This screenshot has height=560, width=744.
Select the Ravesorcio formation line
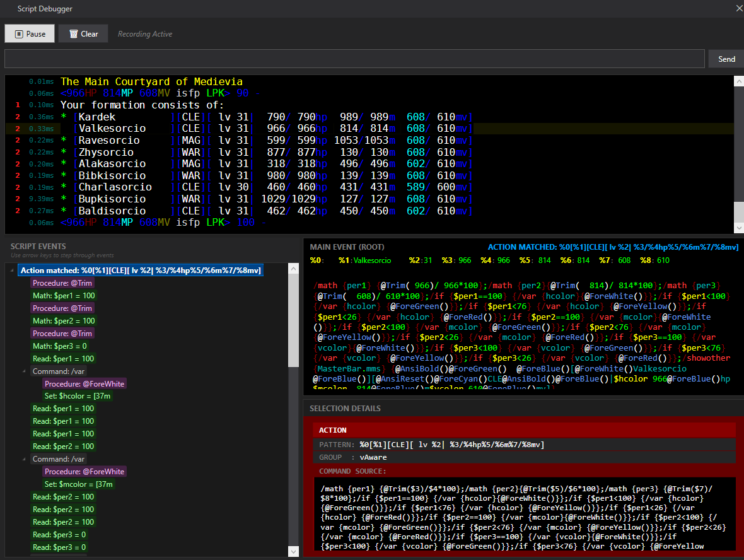[369, 141]
